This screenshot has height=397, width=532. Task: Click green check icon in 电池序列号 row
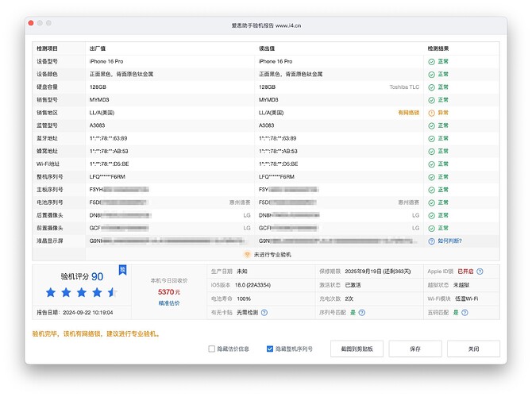pyautogui.click(x=431, y=203)
